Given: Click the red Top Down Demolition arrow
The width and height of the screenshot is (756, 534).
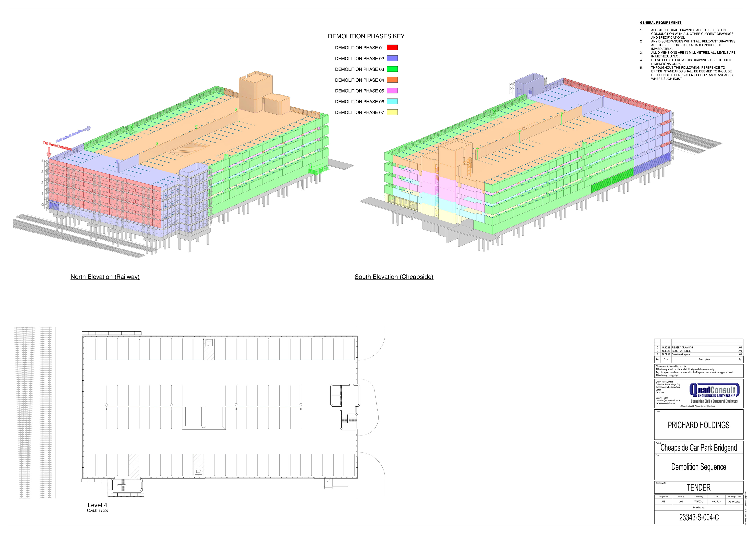Looking at the screenshot, I should point(49,152).
